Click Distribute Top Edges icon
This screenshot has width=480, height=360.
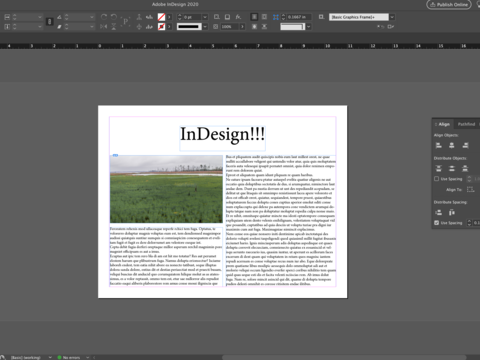tap(439, 168)
